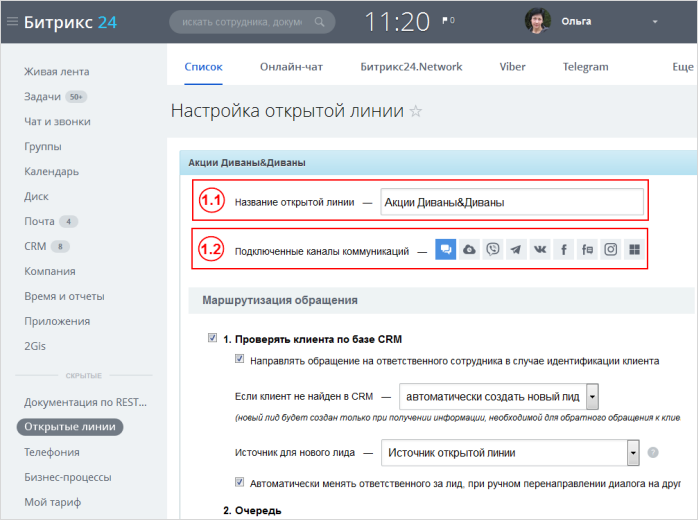Screen dimensions: 698x520
Task: Select the Bitrix24 Network cloud channel icon
Action: pos(469,249)
